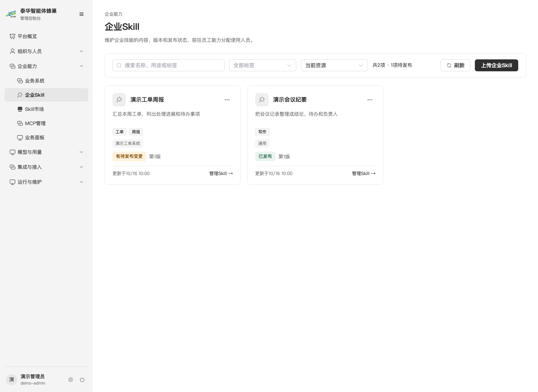Image resolution: width=538 pixels, height=392 pixels.
Task: Click the 有待发布变更 status badge
Action: point(129,156)
